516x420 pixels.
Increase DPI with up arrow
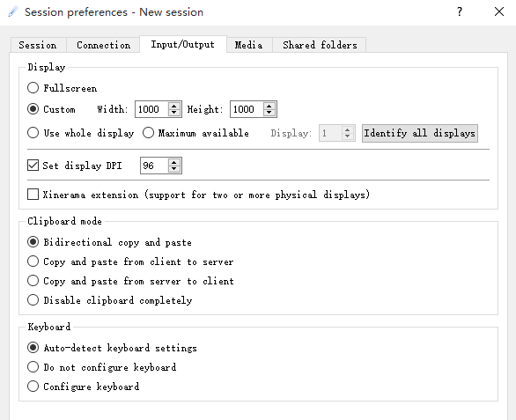pos(174,162)
